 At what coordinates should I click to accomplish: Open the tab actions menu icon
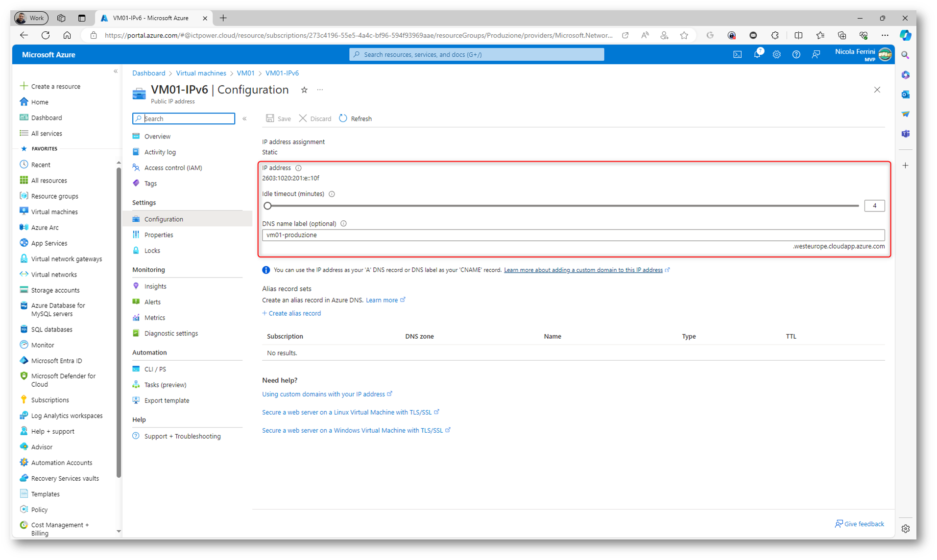pos(82,18)
